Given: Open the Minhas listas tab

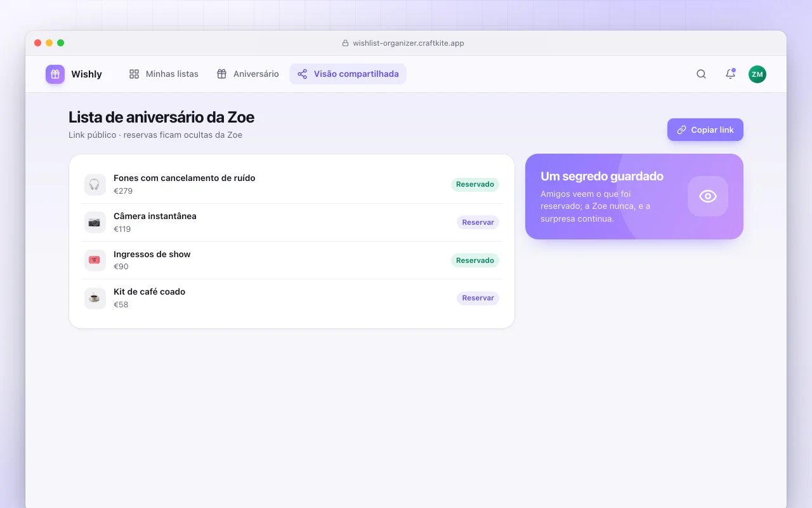Looking at the screenshot, I should pyautogui.click(x=164, y=74).
